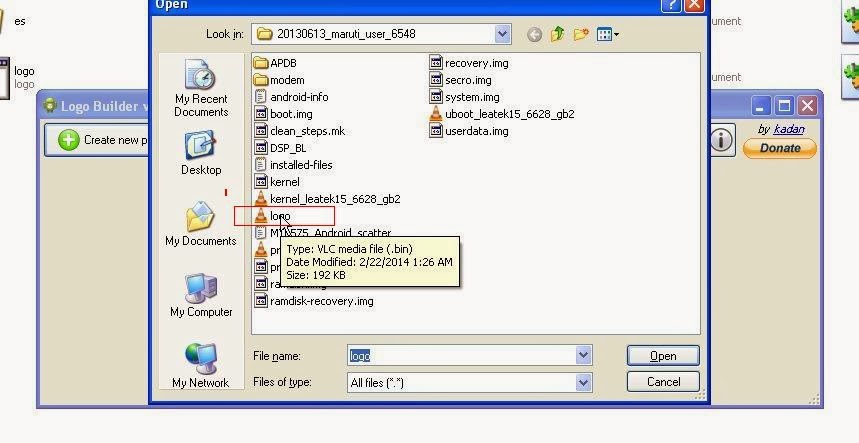The width and height of the screenshot is (859, 443).
Task: Open My Documents in places bar
Action: [x=201, y=224]
